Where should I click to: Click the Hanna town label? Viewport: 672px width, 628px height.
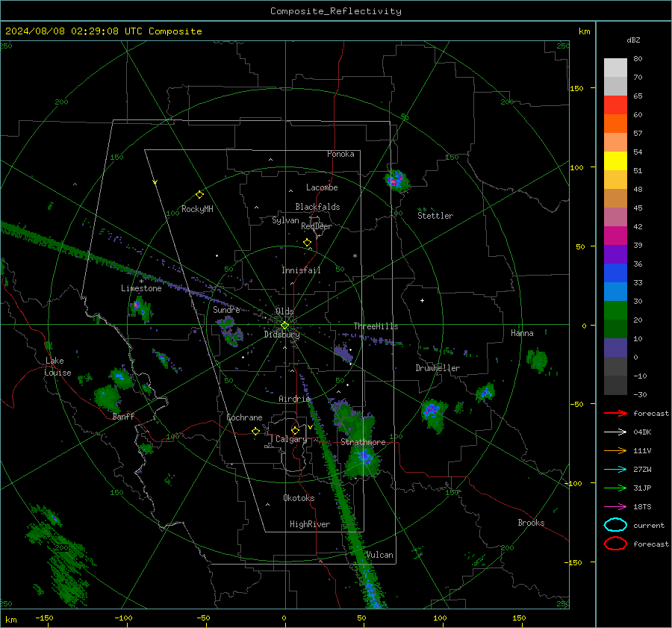[522, 333]
